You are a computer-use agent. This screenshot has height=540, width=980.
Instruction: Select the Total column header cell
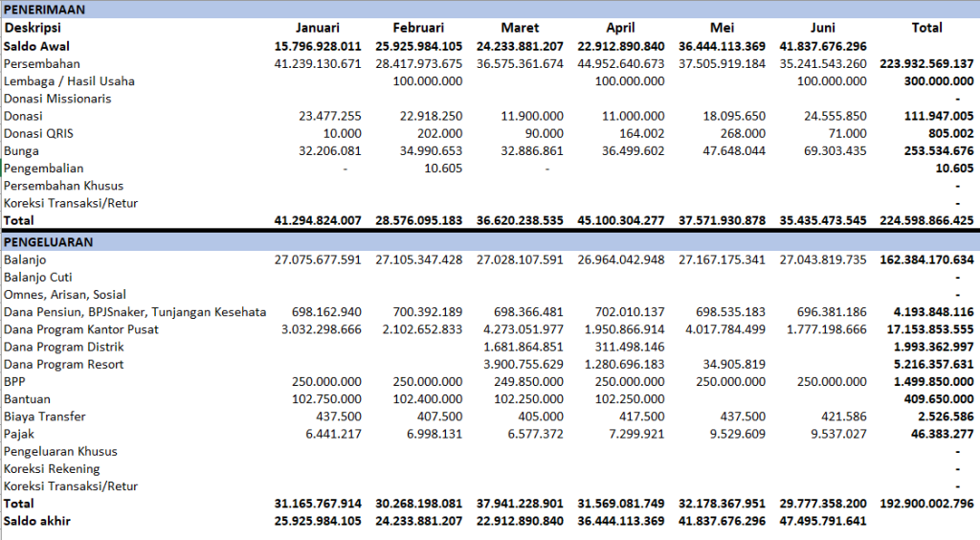pos(926,28)
